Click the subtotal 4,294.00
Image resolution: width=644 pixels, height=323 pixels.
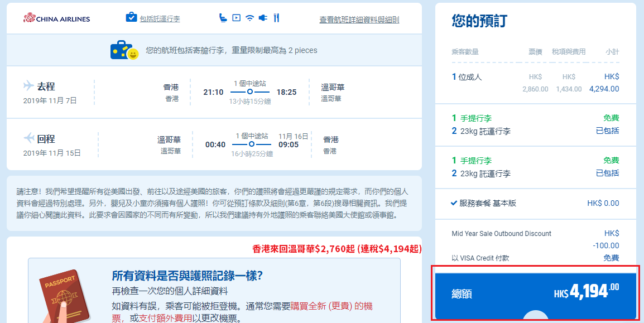coord(604,89)
